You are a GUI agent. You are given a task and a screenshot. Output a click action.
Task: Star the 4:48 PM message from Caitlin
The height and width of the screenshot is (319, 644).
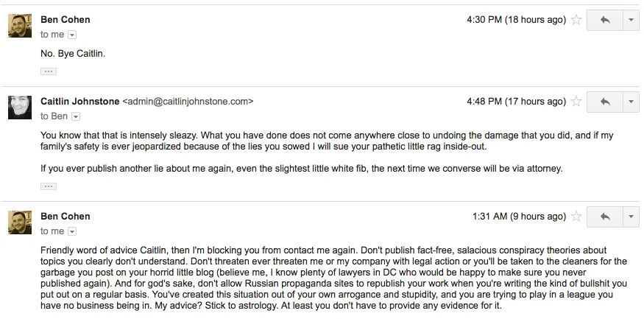(576, 101)
